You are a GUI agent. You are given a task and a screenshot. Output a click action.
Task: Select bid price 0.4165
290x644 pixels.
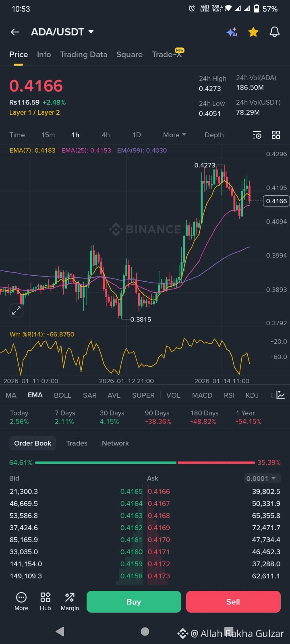[131, 491]
